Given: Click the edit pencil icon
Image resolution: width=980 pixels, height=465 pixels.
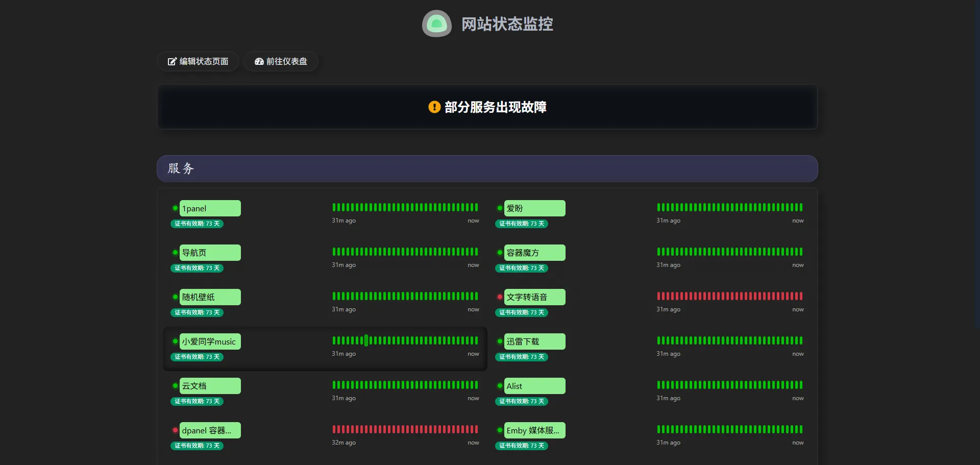Looking at the screenshot, I should click(172, 62).
